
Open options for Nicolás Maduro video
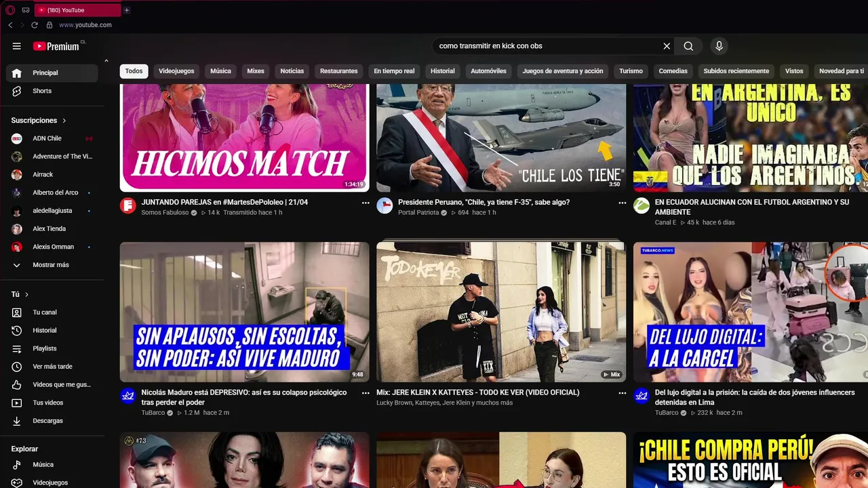[x=366, y=392]
